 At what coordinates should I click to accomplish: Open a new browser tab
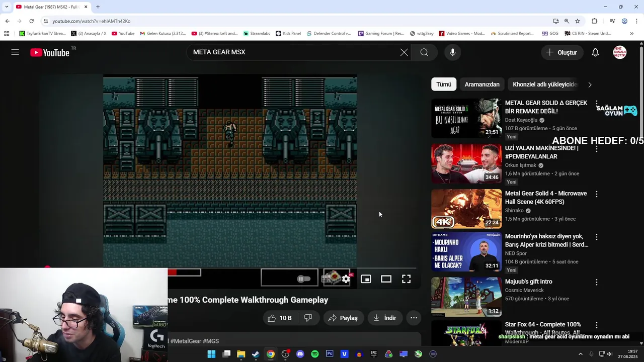tap(98, 7)
